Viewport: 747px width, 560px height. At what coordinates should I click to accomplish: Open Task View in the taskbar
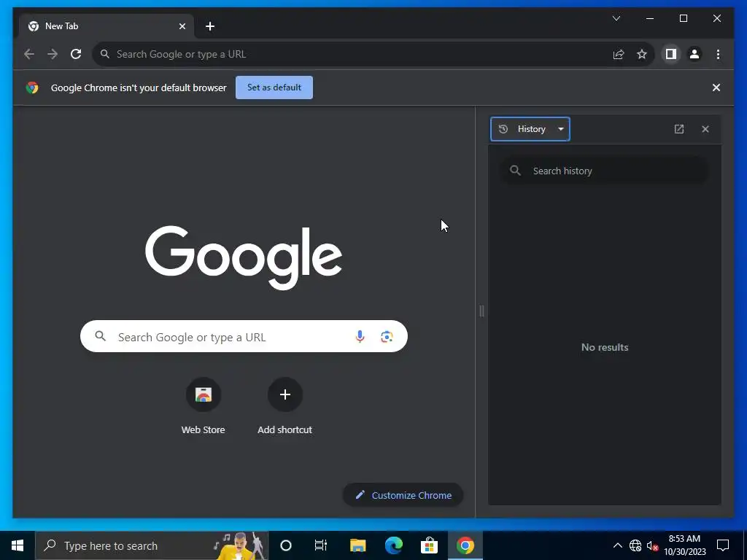pyautogui.click(x=321, y=545)
